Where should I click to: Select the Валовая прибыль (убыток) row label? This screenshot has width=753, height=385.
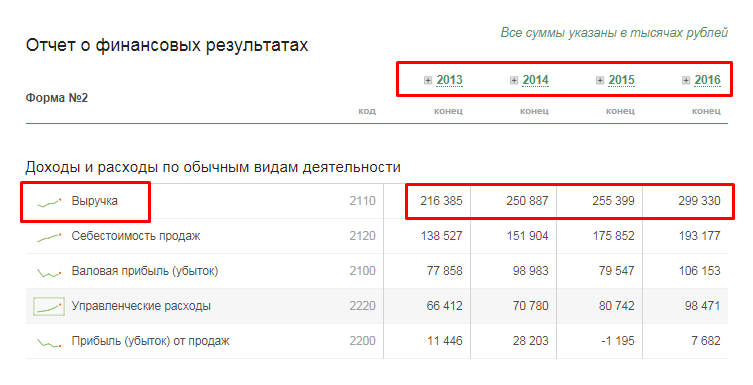click(145, 271)
